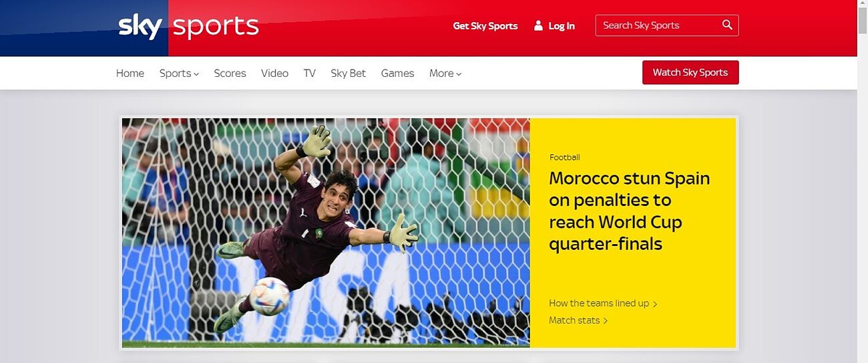Click the Watch Sky Sports button
This screenshot has height=363, width=868.
690,72
